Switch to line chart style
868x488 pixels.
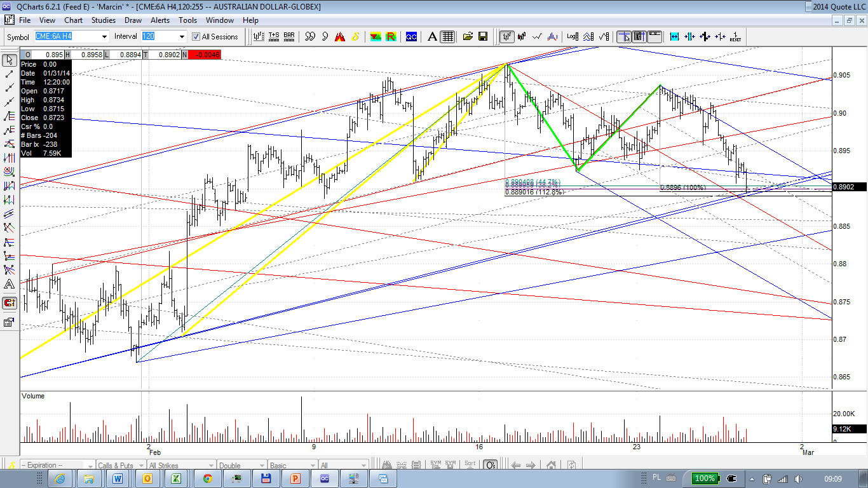(x=538, y=36)
